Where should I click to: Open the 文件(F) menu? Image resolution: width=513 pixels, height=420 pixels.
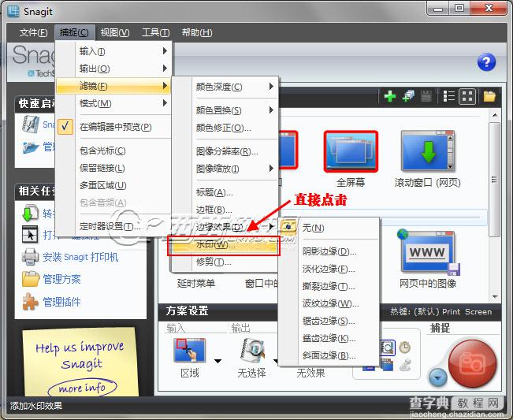pos(33,32)
